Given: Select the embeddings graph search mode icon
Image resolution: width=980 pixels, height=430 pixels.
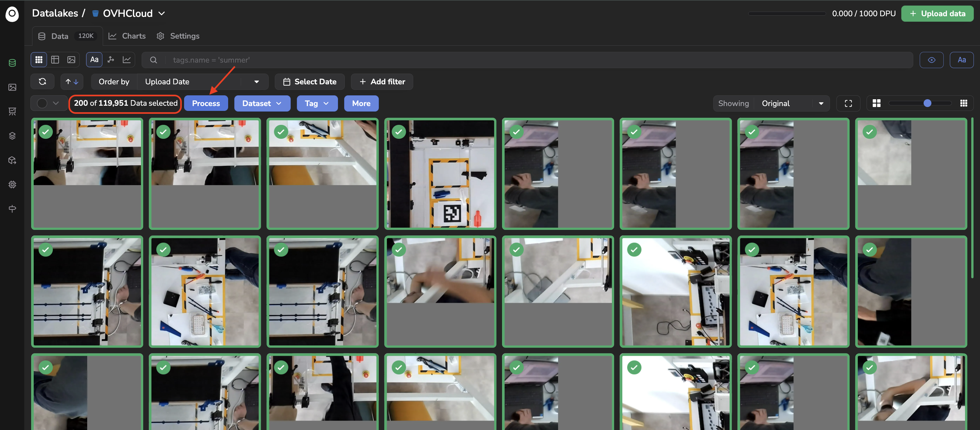Looking at the screenshot, I should click(111, 60).
